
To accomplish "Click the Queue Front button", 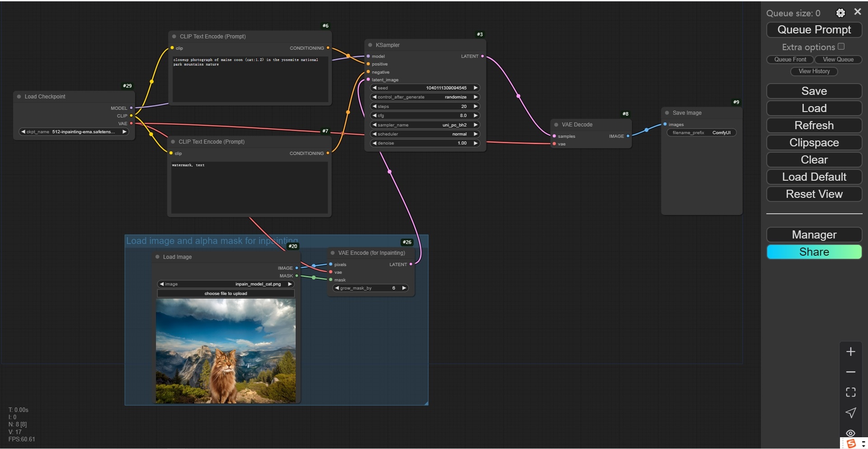I will (790, 60).
